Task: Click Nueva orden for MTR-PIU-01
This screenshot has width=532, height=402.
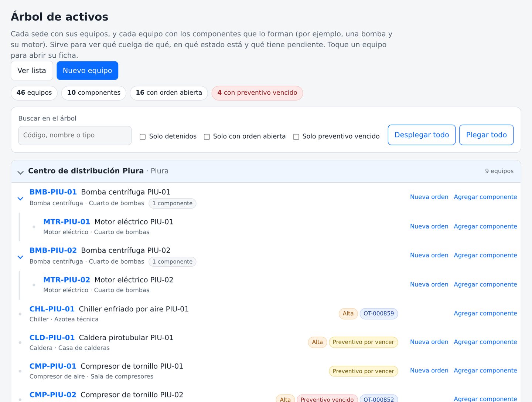Action: (x=429, y=226)
